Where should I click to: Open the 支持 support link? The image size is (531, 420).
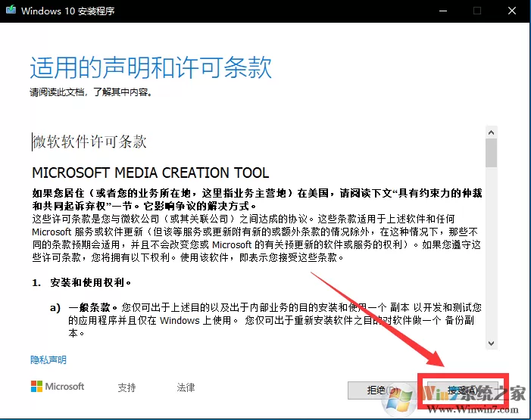(x=127, y=387)
